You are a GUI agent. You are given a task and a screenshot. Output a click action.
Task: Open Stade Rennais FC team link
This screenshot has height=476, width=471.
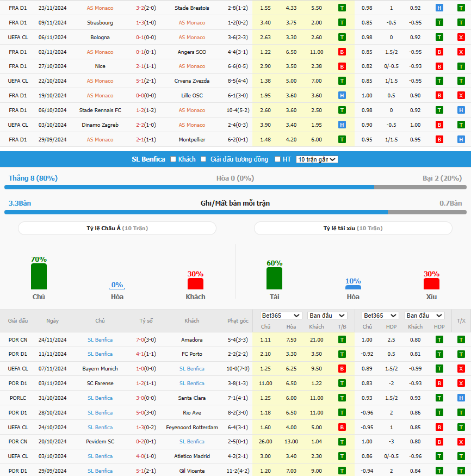(x=100, y=110)
